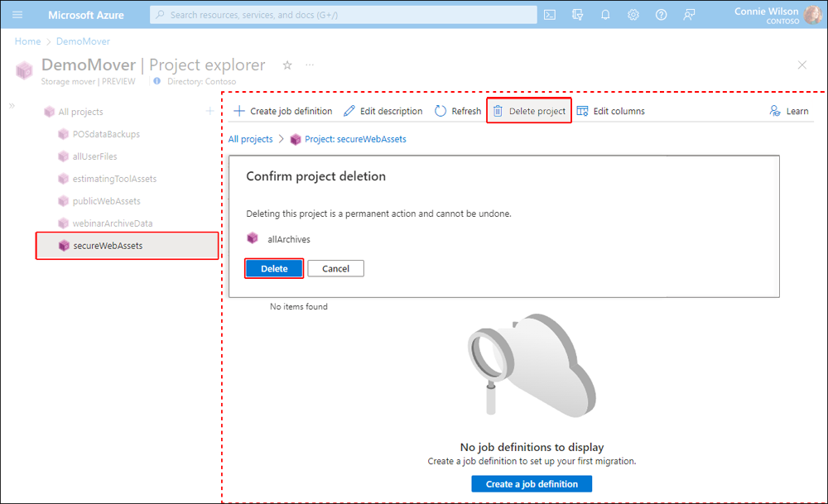The height and width of the screenshot is (504, 828).
Task: Refresh the project view
Action: pyautogui.click(x=458, y=111)
